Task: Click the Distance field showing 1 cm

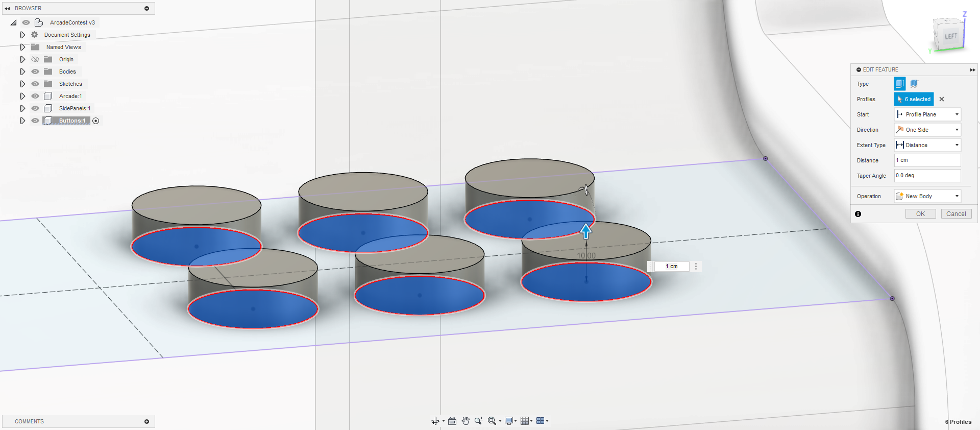Action: (927, 160)
